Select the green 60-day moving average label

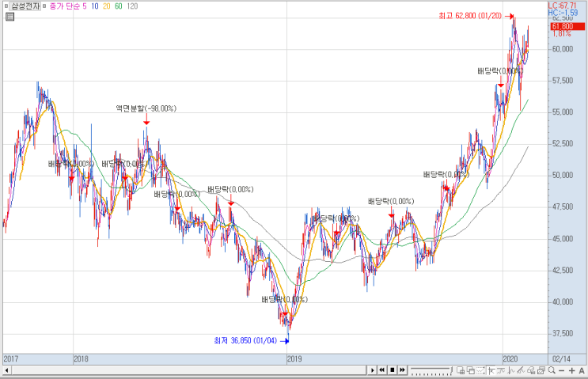click(119, 6)
